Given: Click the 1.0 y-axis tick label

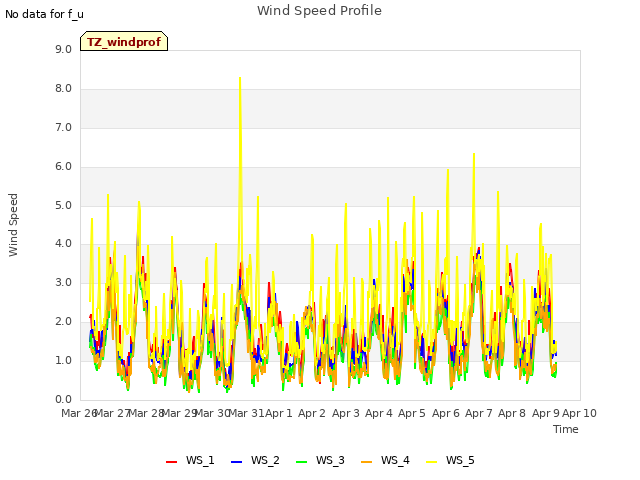Looking at the screenshot, I should coord(63,360).
